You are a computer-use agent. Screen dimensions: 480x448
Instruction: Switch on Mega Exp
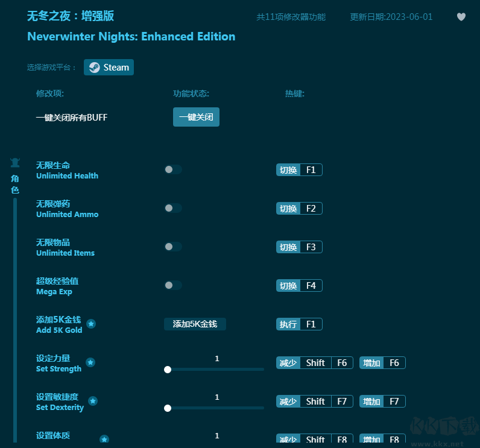[173, 285]
